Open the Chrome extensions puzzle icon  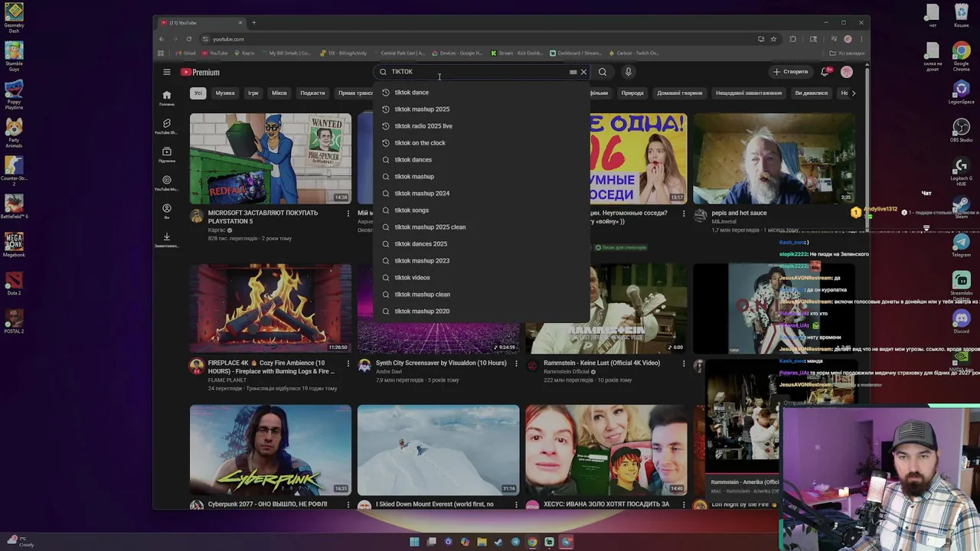click(x=792, y=39)
